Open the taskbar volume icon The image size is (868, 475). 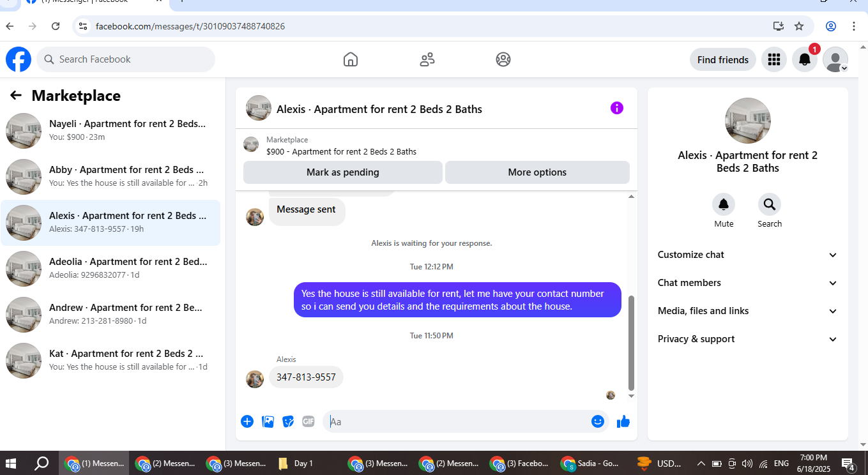(747, 464)
